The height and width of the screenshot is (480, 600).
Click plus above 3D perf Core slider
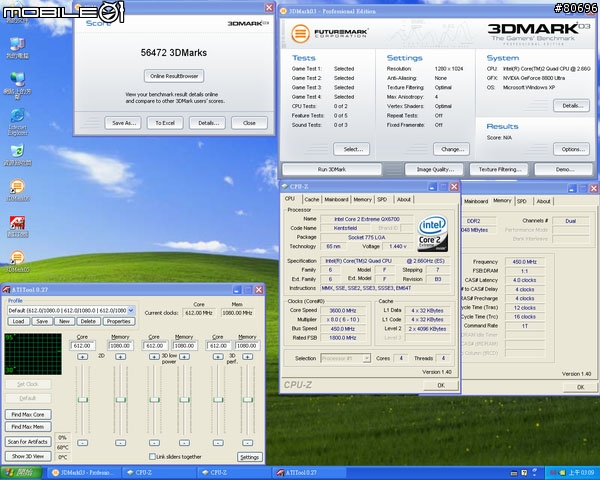pyautogui.click(x=218, y=356)
